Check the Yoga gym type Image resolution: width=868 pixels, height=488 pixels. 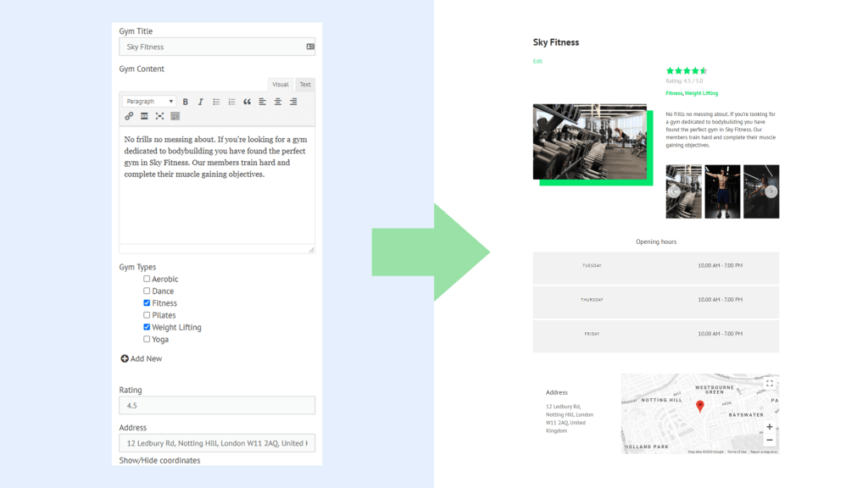coord(146,339)
